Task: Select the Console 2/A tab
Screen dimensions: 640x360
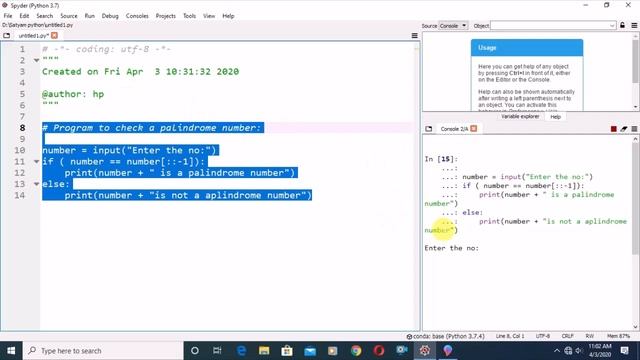Action: [x=454, y=129]
